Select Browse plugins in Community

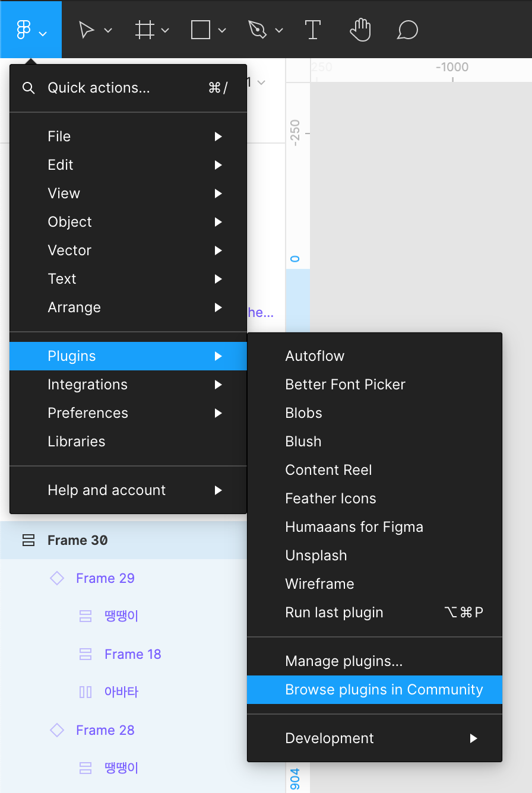coord(375,690)
